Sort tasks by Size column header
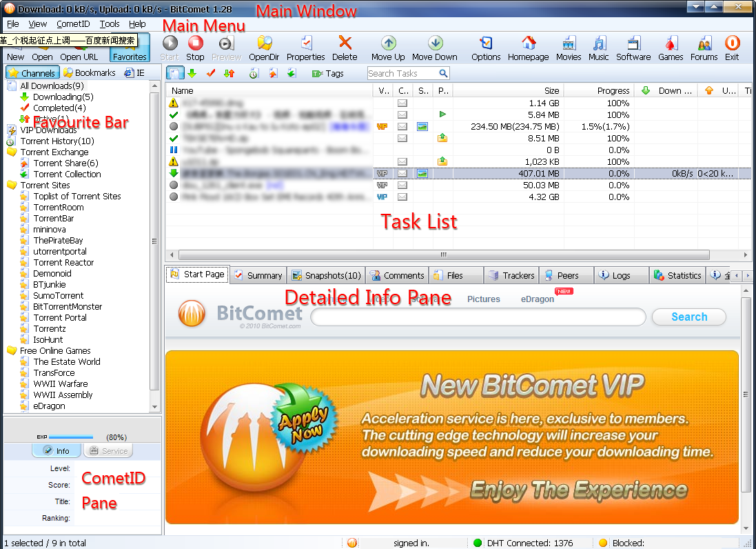 tap(509, 91)
